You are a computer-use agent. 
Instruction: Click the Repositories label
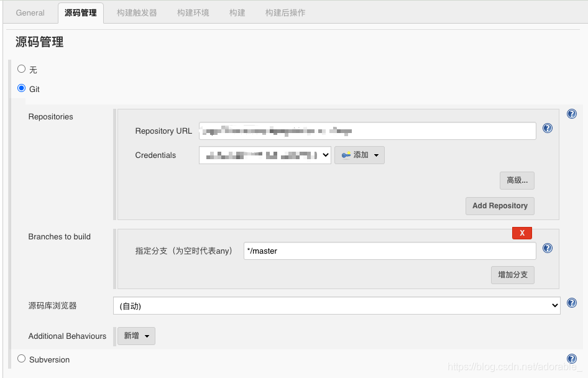click(50, 117)
